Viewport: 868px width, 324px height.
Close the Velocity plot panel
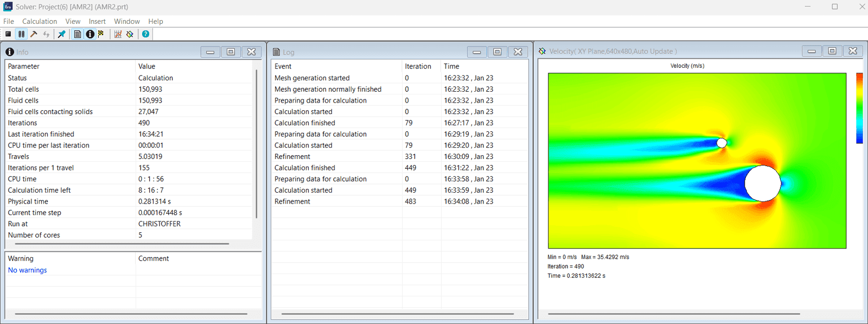pos(853,51)
